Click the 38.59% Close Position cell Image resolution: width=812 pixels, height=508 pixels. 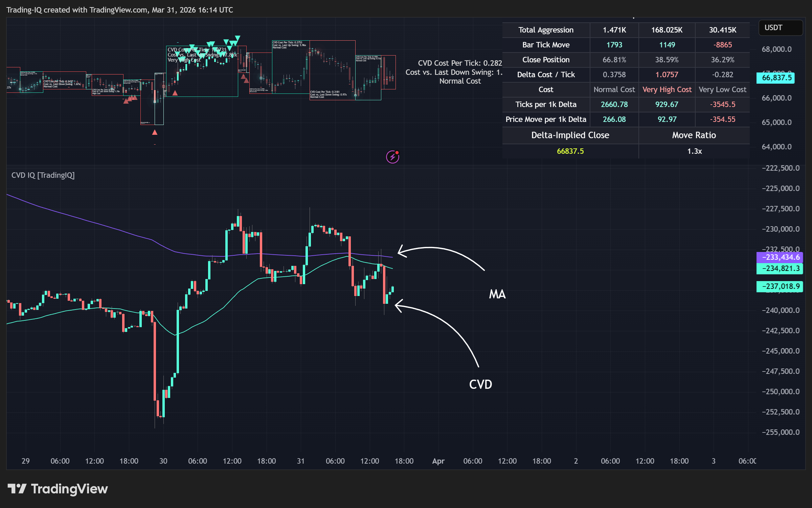667,60
